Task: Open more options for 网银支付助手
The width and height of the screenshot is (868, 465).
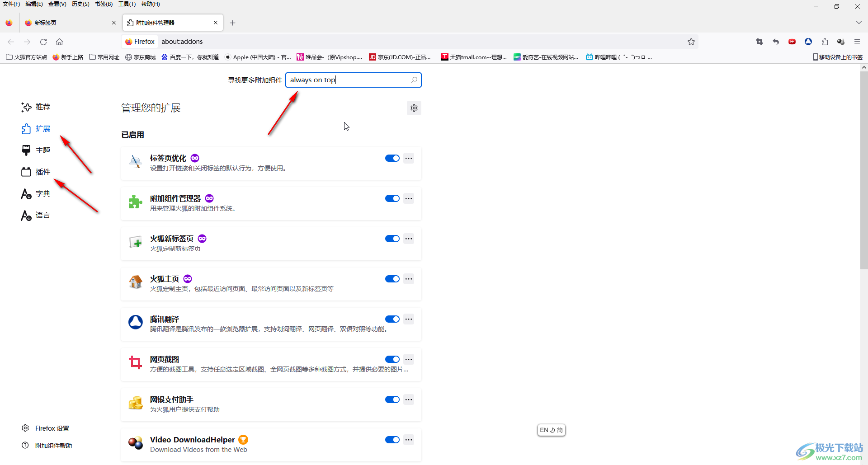Action: (409, 399)
